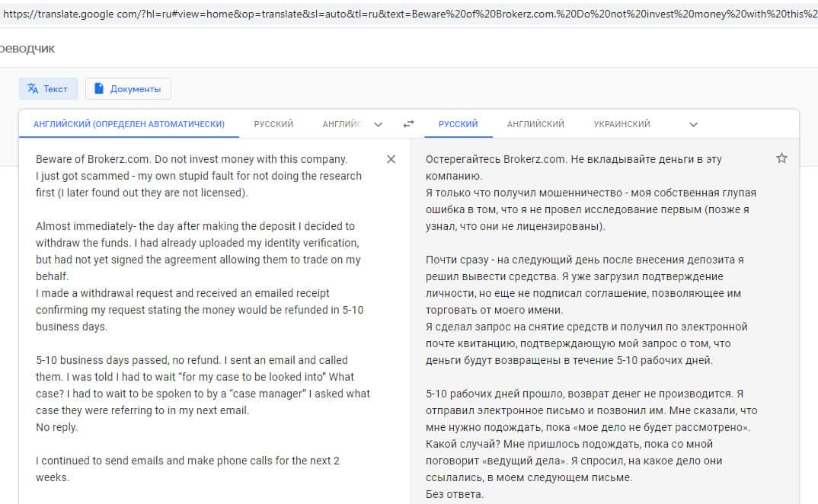Click the translate icon in Текст button
818x504 pixels.
click(x=33, y=89)
